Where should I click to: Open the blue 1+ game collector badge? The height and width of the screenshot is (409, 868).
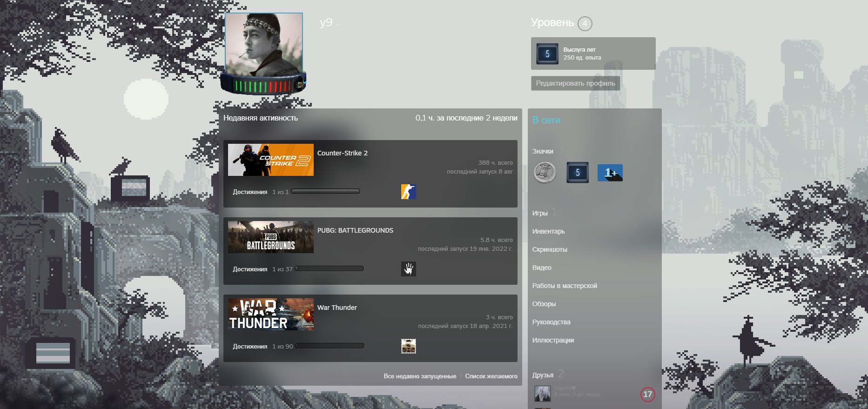[x=610, y=173]
